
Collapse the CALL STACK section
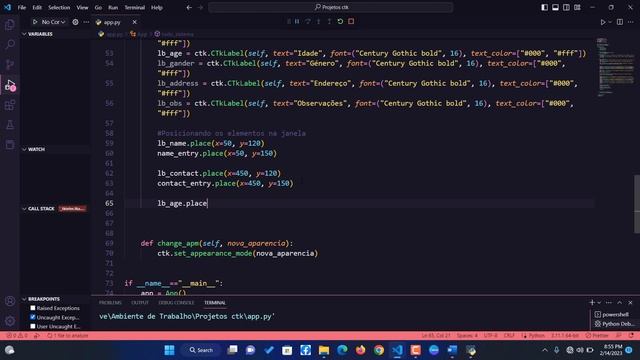tap(24, 209)
